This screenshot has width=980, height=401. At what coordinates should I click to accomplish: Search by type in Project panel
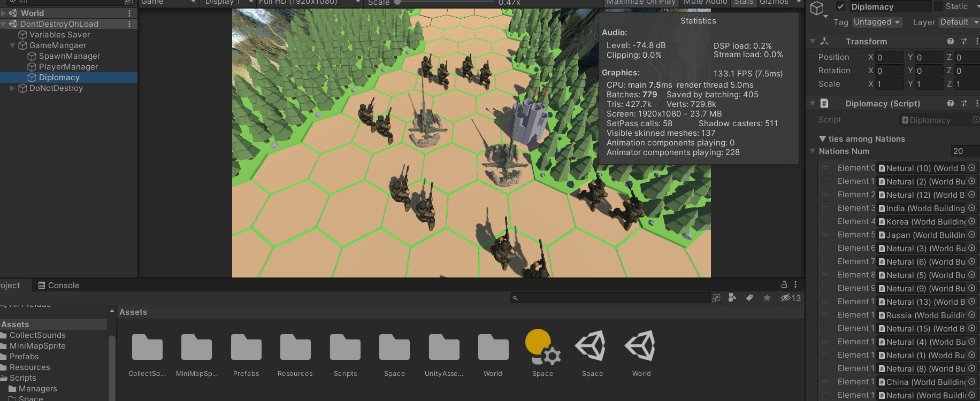click(x=732, y=298)
